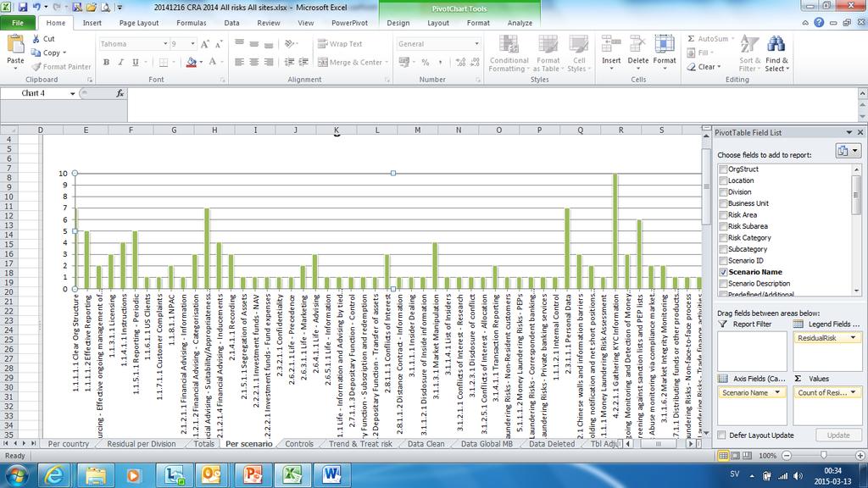The width and height of the screenshot is (868, 488).
Task: Check the Scenario Description field checkbox
Action: pyautogui.click(x=723, y=283)
